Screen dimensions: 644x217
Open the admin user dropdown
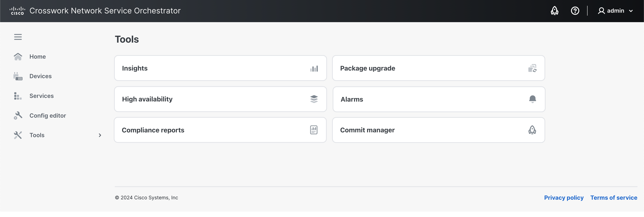click(x=615, y=11)
